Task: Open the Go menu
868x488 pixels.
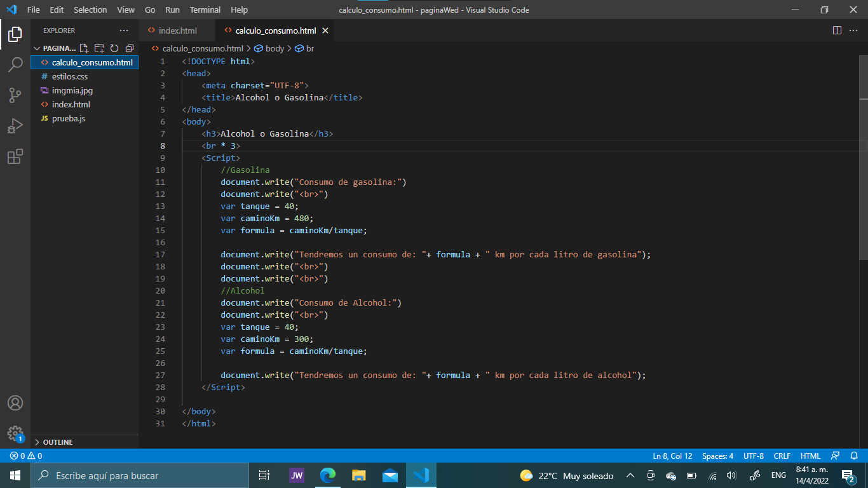Action: pyautogui.click(x=150, y=10)
